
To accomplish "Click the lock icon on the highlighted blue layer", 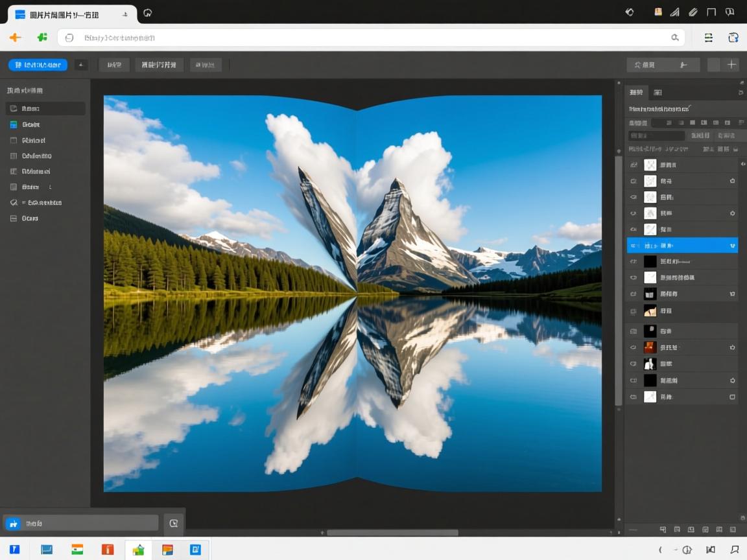I will pos(733,246).
